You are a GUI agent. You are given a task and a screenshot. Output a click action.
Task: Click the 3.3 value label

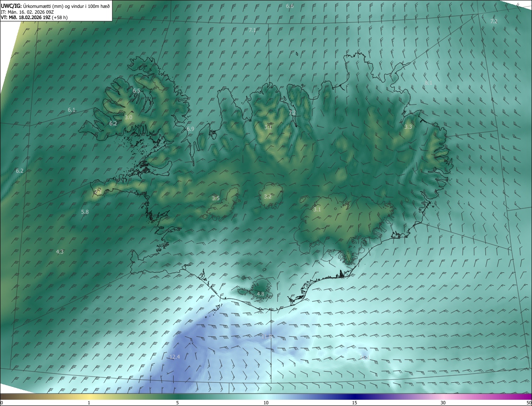[x=408, y=127]
